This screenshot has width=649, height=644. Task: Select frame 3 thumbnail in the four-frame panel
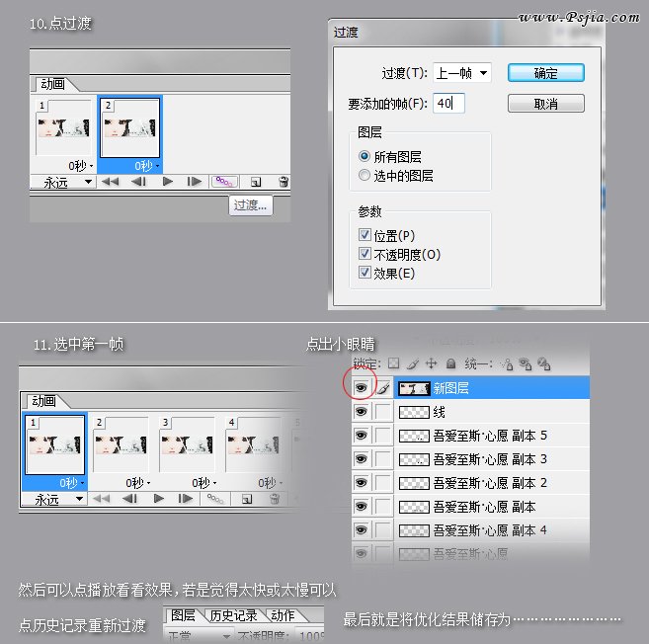187,444
